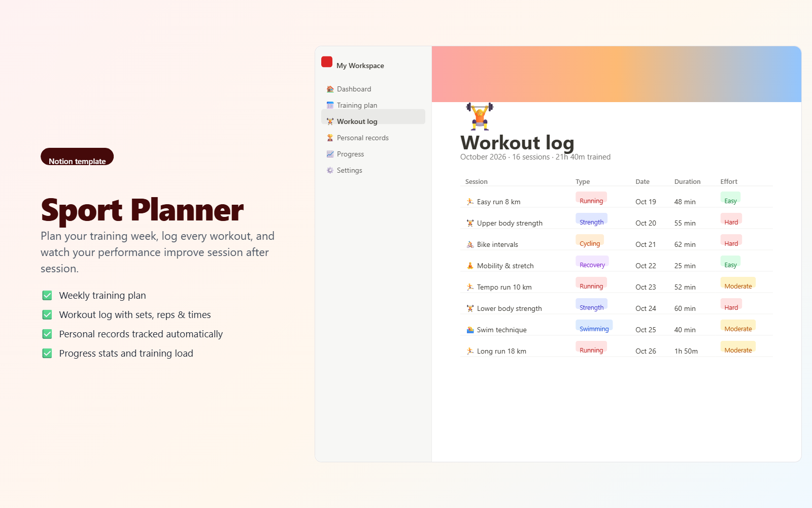Click the Training plan calendar icon
The height and width of the screenshot is (508, 812).
(x=330, y=105)
